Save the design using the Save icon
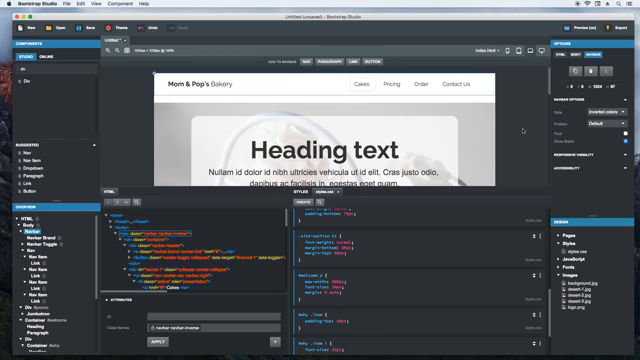Image resolution: width=640 pixels, height=360 pixels. 79,28
